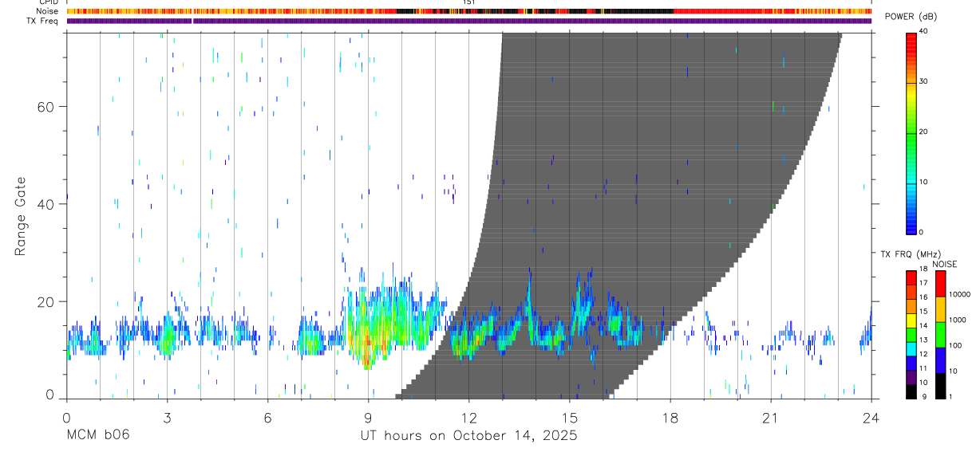Click the 100 label on the noise scale
Viewport: 980px width, 452px height.
pyautogui.click(x=956, y=345)
